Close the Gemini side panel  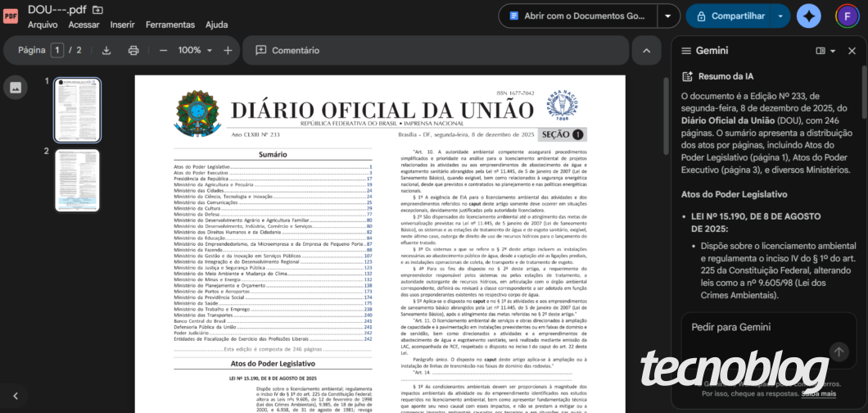click(852, 51)
